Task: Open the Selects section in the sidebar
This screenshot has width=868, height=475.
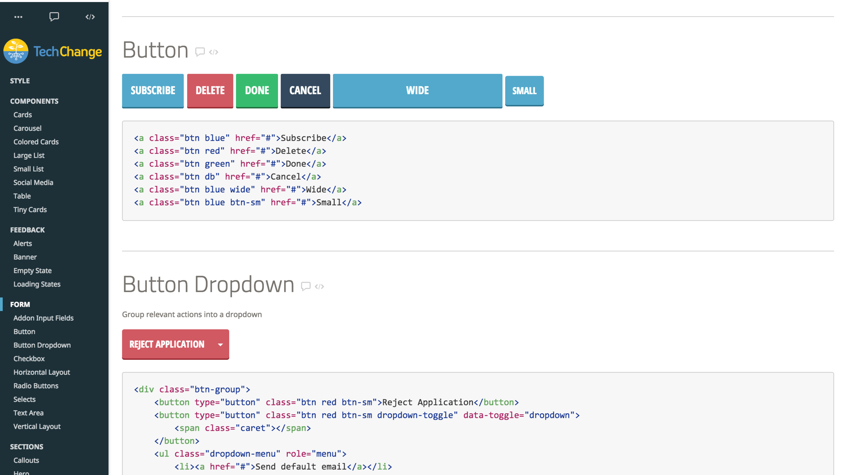Action: tap(24, 399)
